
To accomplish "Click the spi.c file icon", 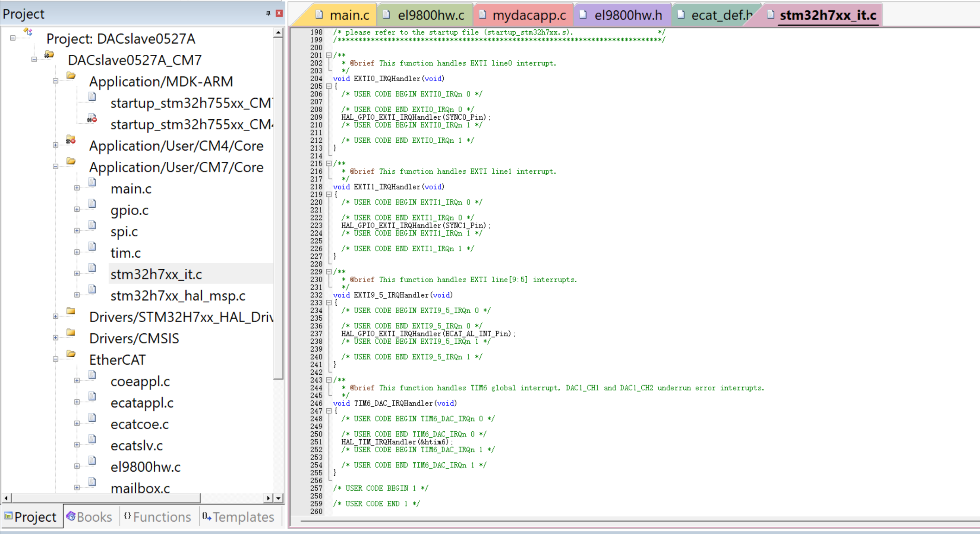I will click(92, 225).
